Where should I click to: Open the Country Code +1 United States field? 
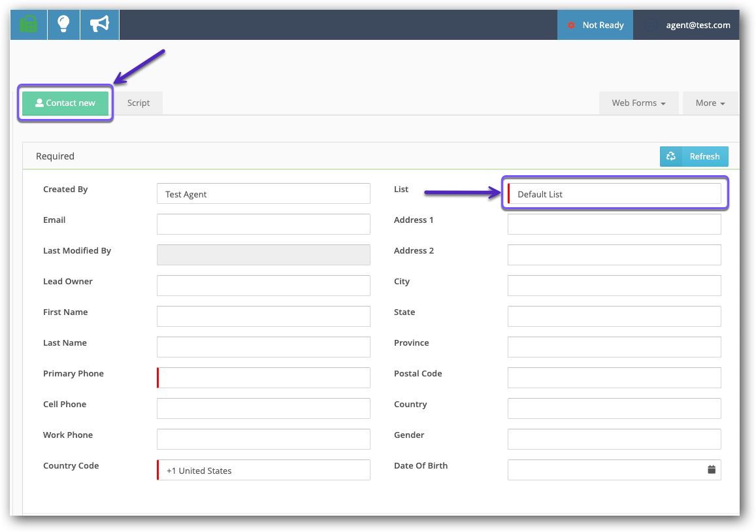coord(264,471)
